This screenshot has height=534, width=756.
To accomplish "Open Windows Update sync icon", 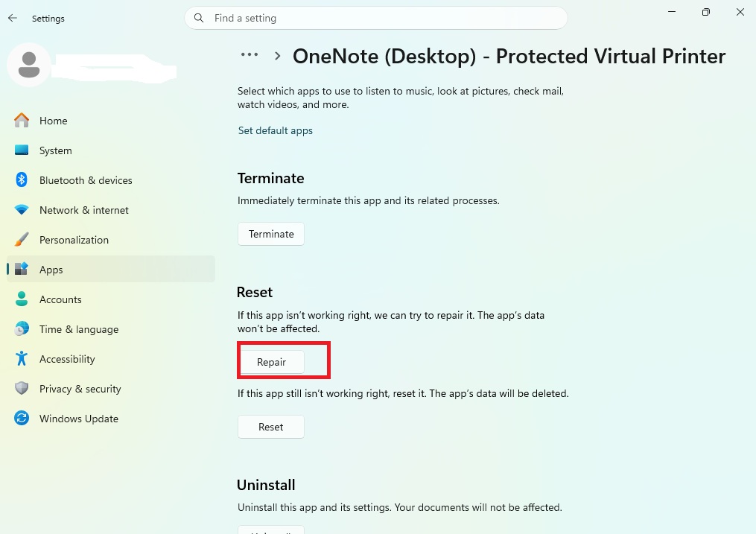I will [x=22, y=419].
